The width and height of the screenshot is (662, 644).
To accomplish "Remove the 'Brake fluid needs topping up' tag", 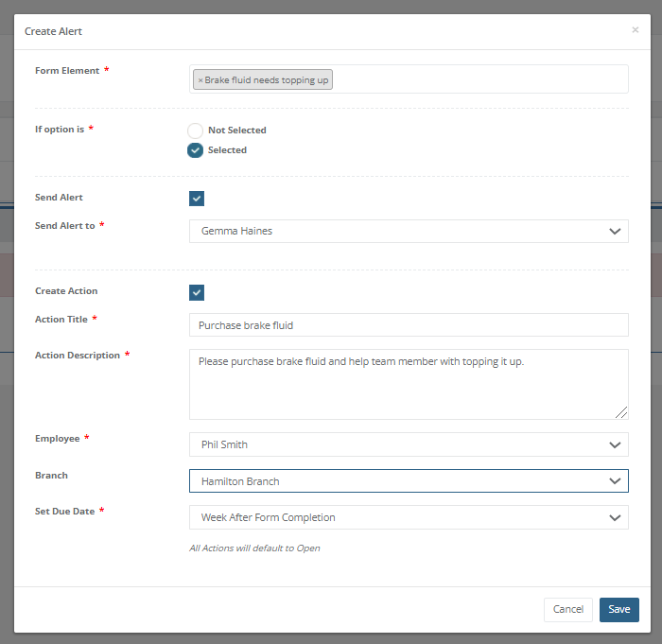I will (x=200, y=80).
